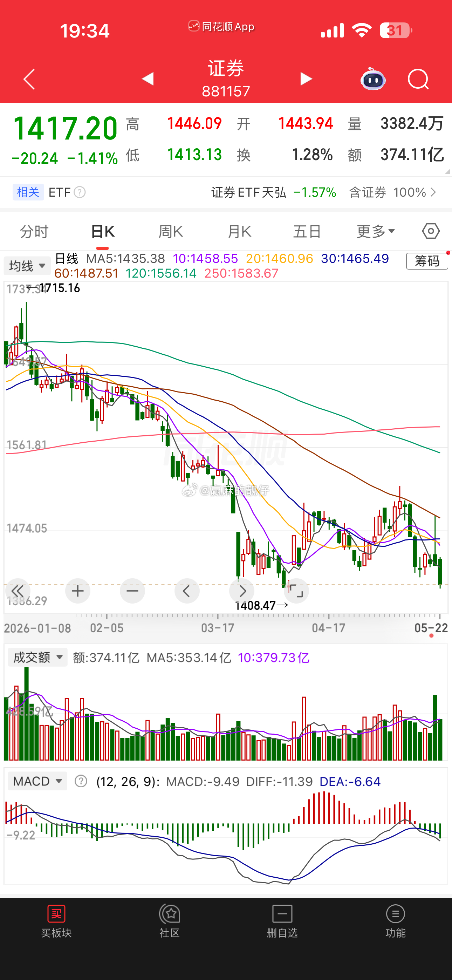Tap 删自选 to remove from watchlist
This screenshot has width=452, height=980.
(x=282, y=921)
